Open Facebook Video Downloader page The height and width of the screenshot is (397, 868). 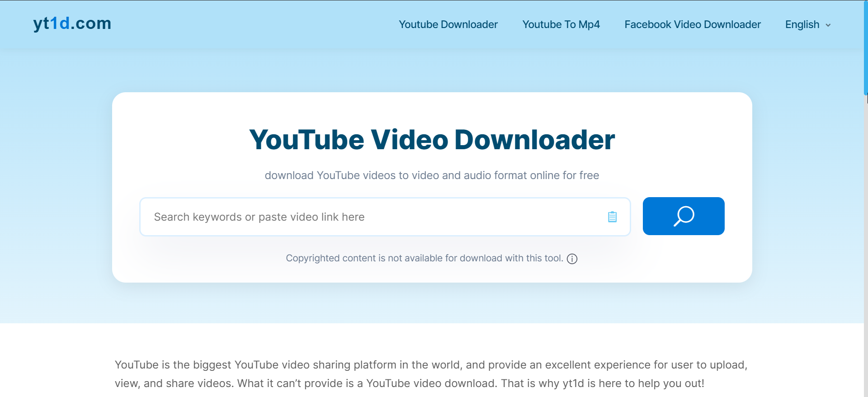693,24
